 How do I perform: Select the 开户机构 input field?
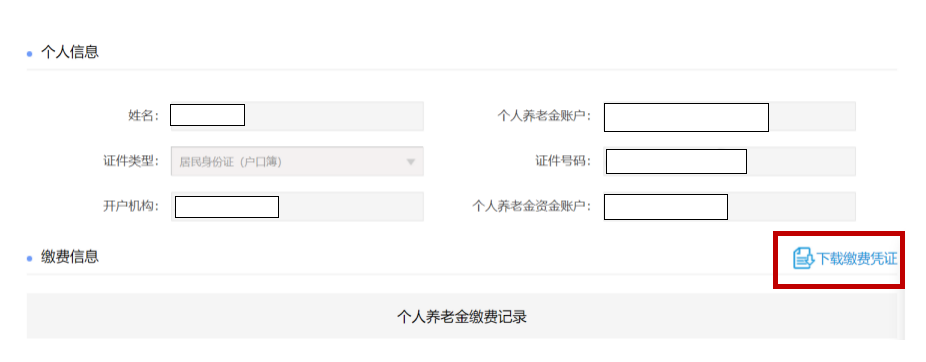point(297,207)
